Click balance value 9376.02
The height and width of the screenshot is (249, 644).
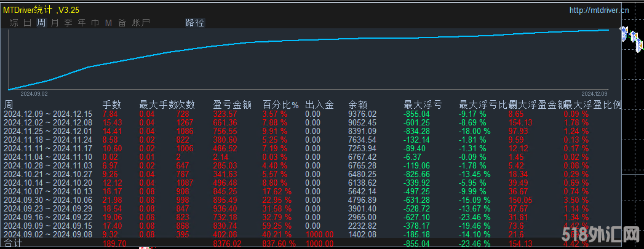362,114
